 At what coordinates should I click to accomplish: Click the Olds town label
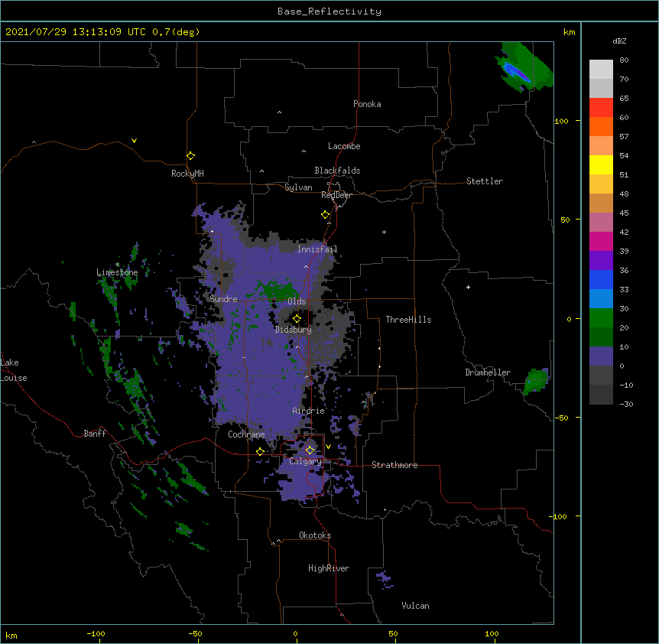pos(297,301)
